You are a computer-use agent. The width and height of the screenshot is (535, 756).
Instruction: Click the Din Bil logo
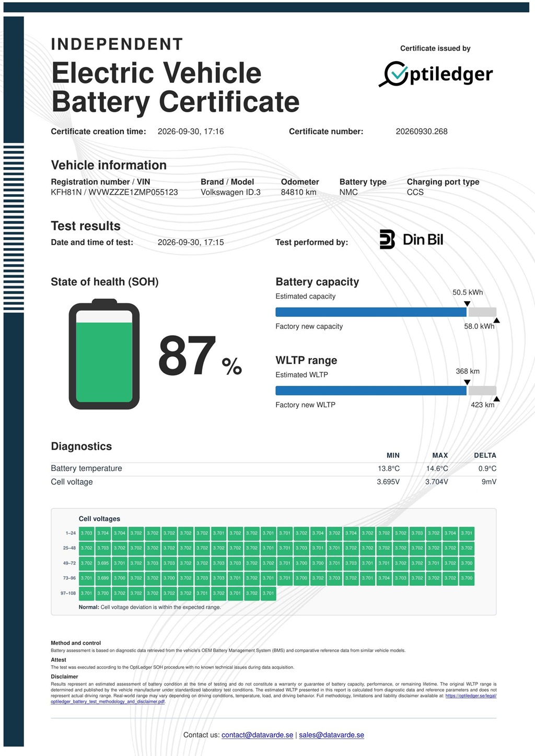[411, 240]
